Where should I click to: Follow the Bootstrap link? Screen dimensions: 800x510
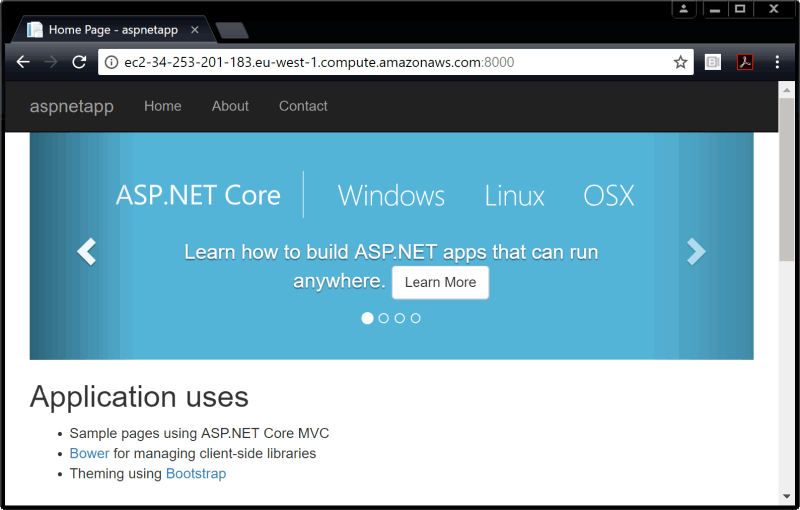pyautogui.click(x=196, y=473)
